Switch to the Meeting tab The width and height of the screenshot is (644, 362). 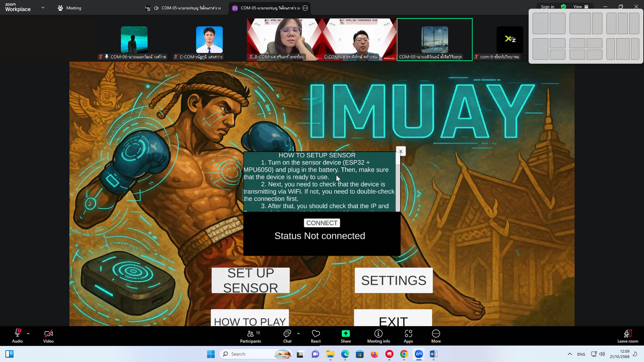(x=69, y=8)
